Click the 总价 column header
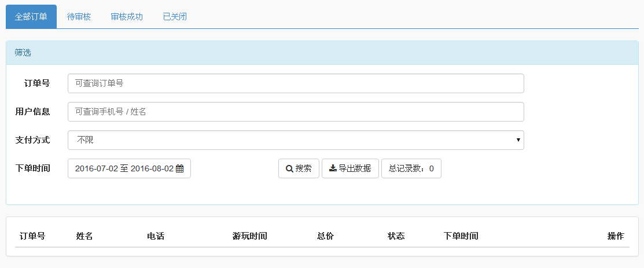 [x=325, y=236]
